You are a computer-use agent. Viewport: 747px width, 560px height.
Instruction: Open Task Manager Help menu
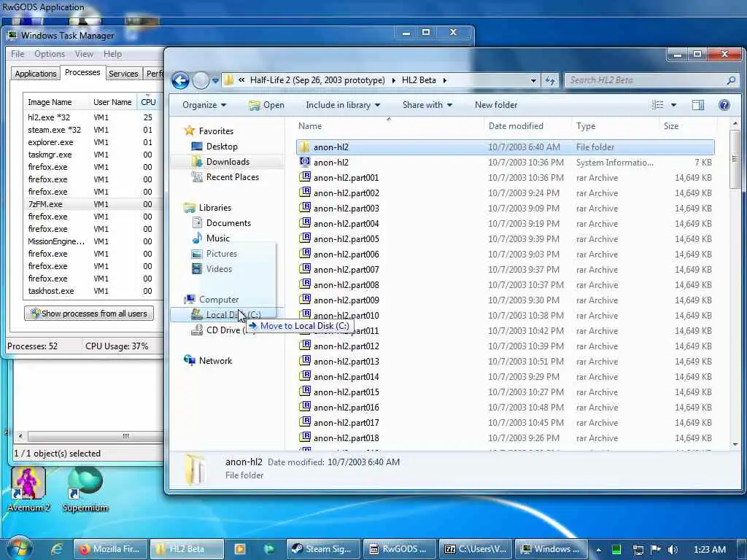(x=112, y=54)
